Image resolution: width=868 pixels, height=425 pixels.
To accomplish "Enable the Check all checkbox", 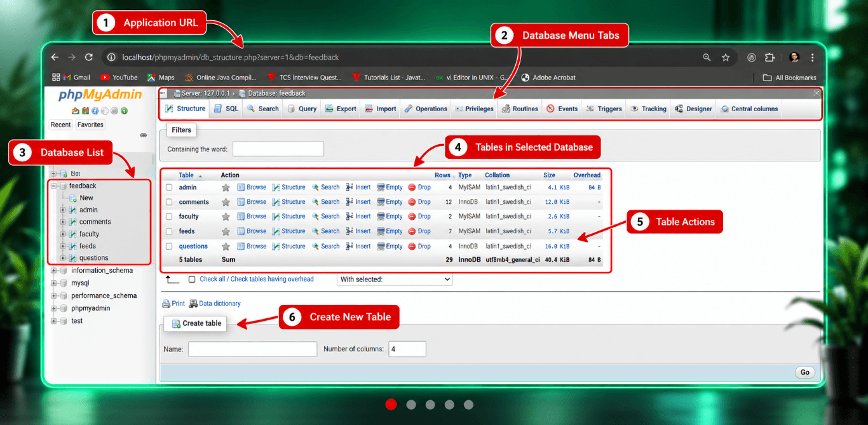I will pyautogui.click(x=192, y=280).
